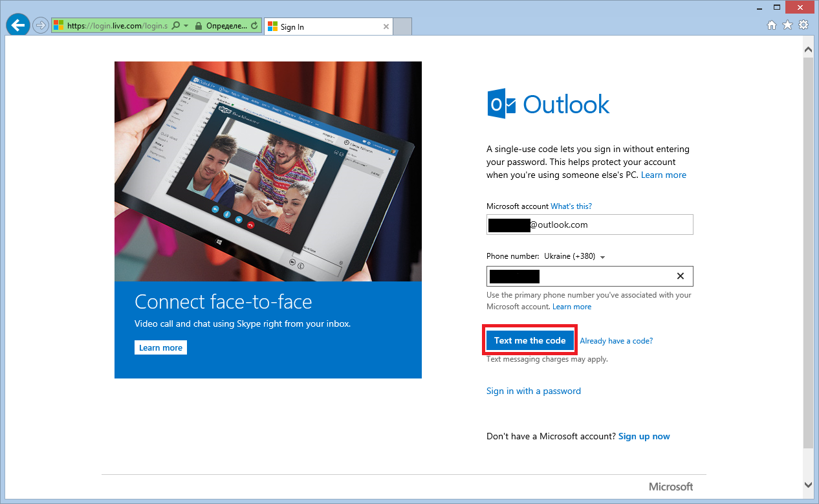819x504 pixels.
Task: Choose Sign in with a password
Action: (x=534, y=391)
